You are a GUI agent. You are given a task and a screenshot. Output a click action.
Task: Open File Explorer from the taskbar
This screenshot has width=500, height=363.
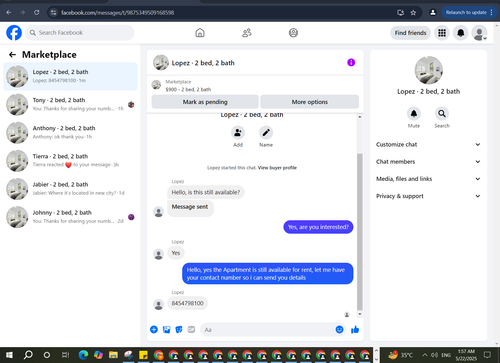(x=113, y=355)
